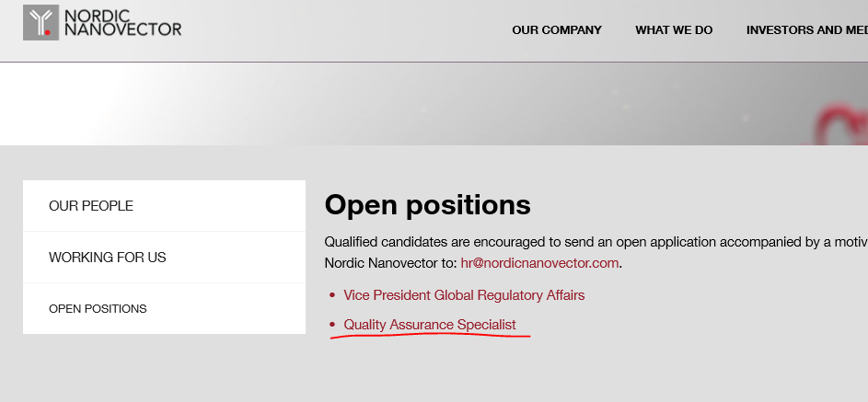Click the NORDIC NANOVECTOR wordmark text
The height and width of the screenshot is (402, 868).
tap(123, 23)
